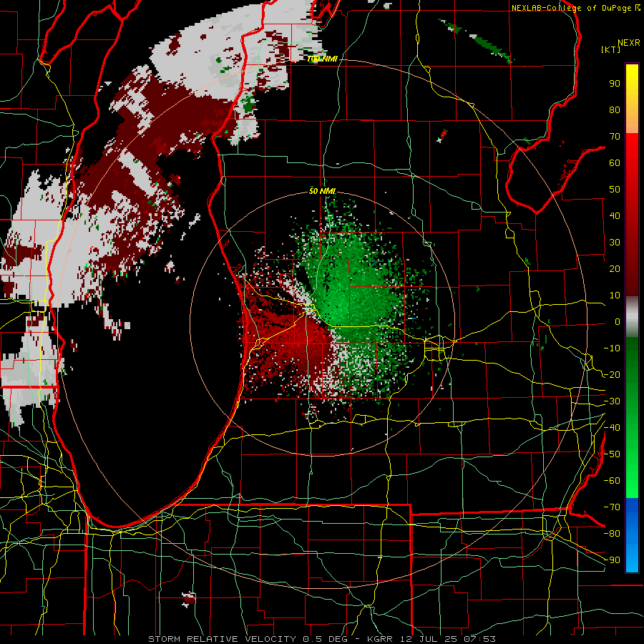Click the 20 value on the velocity scale
Image resolution: width=644 pixels, height=644 pixels.
point(615,268)
